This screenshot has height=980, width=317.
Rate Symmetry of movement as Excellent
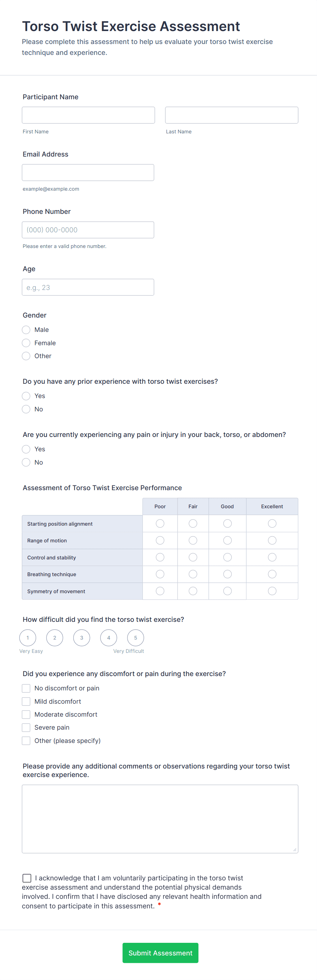(x=272, y=591)
